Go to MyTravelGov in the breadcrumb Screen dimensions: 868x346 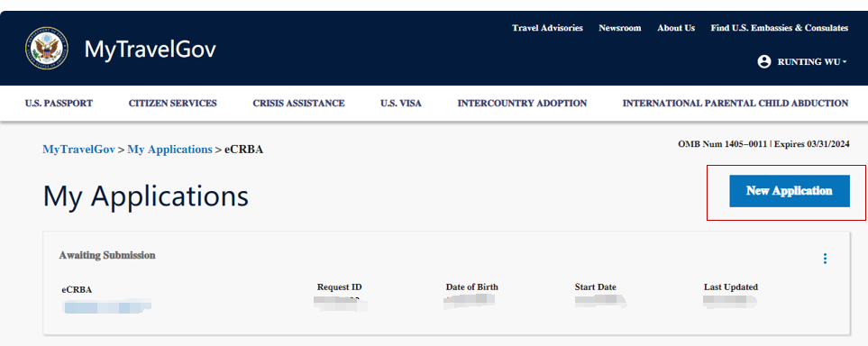click(x=78, y=150)
